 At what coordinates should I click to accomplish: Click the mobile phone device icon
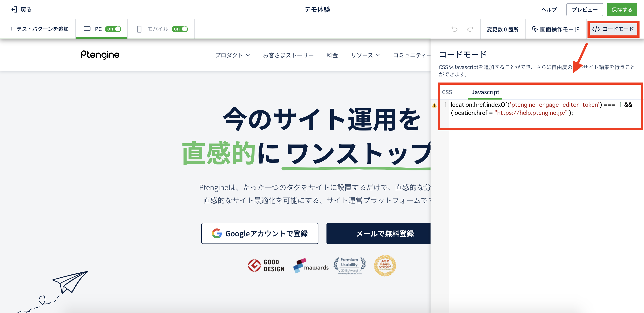coord(139,29)
